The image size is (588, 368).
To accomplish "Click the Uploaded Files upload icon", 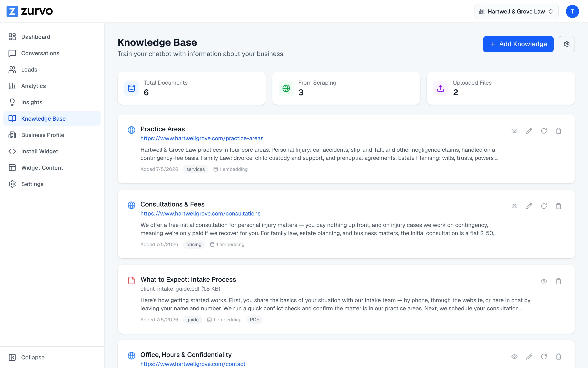I will 441,88.
